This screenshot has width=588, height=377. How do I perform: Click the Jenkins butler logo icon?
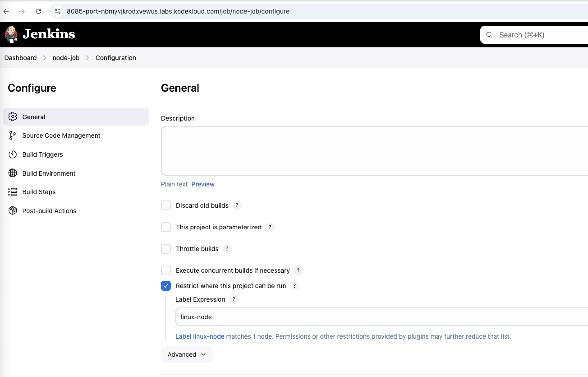(x=11, y=35)
